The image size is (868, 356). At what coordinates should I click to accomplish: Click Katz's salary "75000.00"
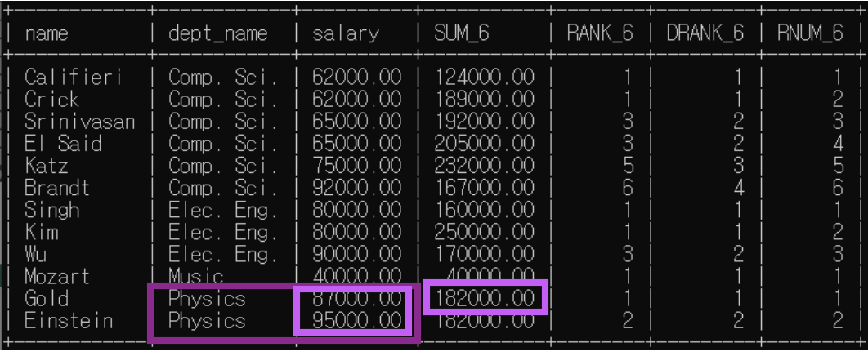[x=356, y=166]
